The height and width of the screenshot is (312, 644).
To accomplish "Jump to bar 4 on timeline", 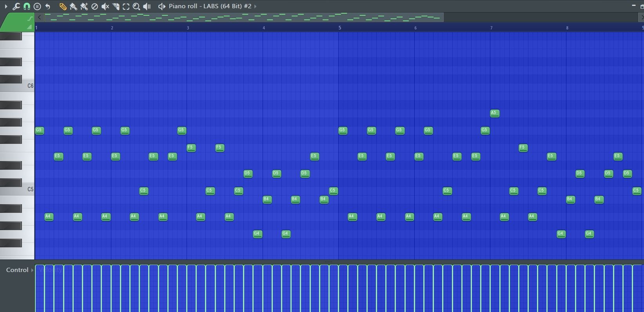I will pyautogui.click(x=264, y=28).
